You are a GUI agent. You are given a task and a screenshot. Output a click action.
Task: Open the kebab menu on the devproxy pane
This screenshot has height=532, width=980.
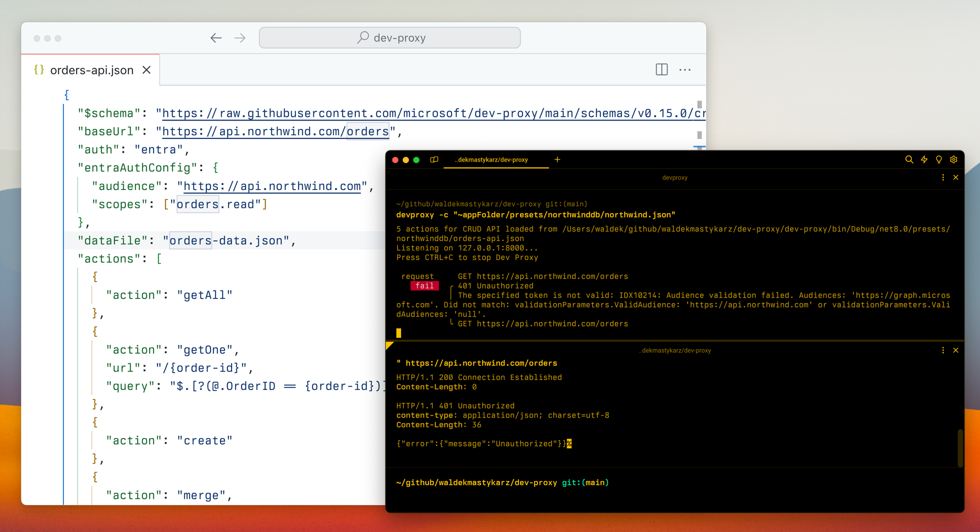pyautogui.click(x=943, y=177)
